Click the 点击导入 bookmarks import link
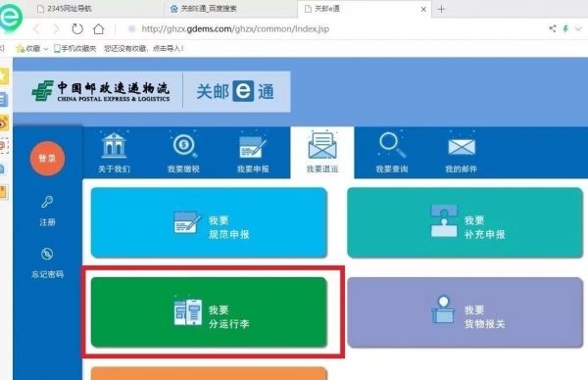Viewport: 588px width, 380px height. [x=168, y=48]
